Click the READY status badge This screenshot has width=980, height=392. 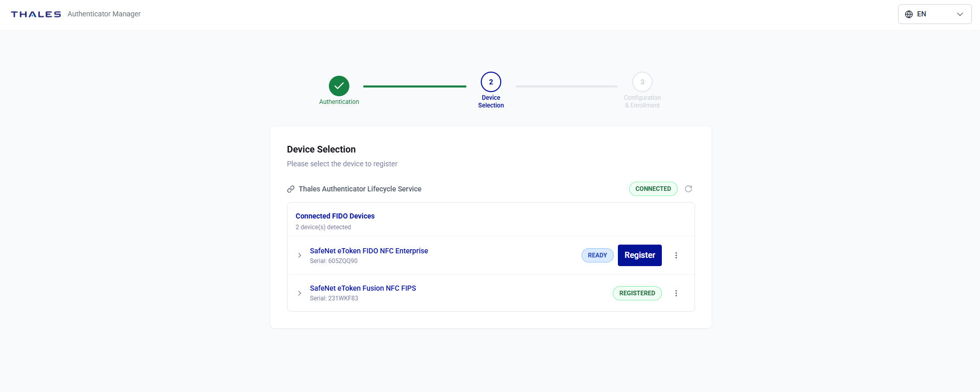tap(597, 255)
